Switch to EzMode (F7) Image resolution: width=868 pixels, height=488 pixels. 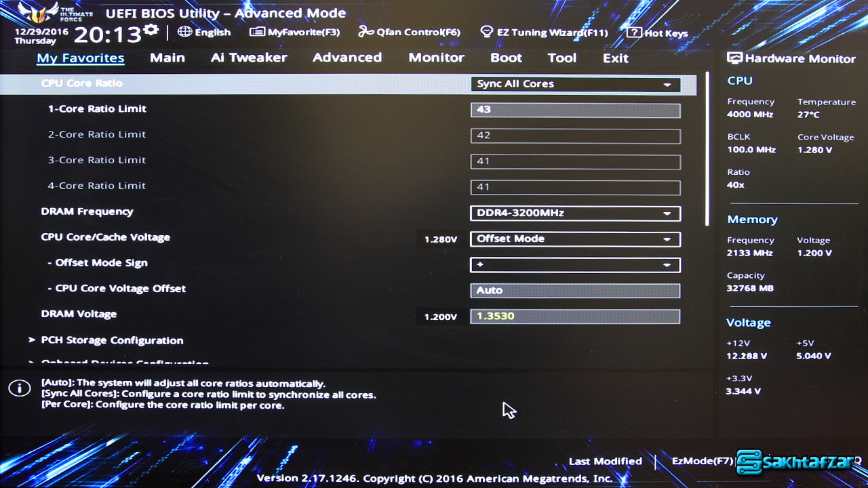click(702, 461)
